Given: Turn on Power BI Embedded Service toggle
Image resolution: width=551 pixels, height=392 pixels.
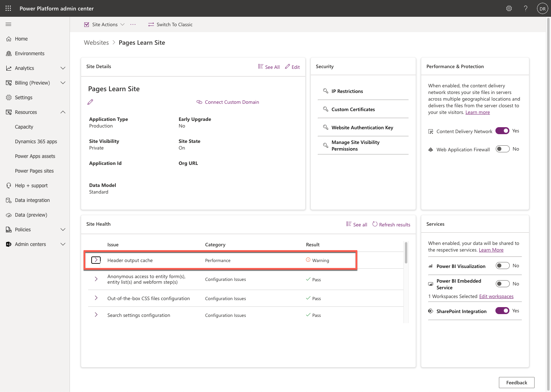Looking at the screenshot, I should (502, 284).
